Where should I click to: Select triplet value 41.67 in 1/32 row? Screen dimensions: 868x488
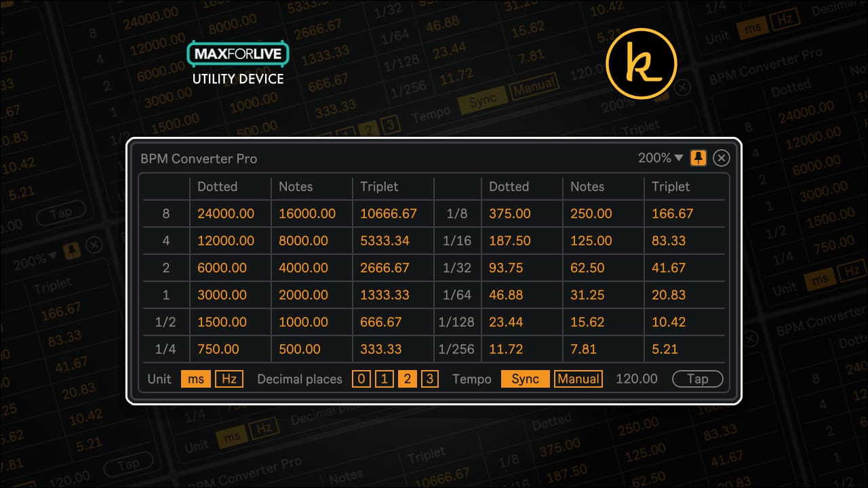669,268
